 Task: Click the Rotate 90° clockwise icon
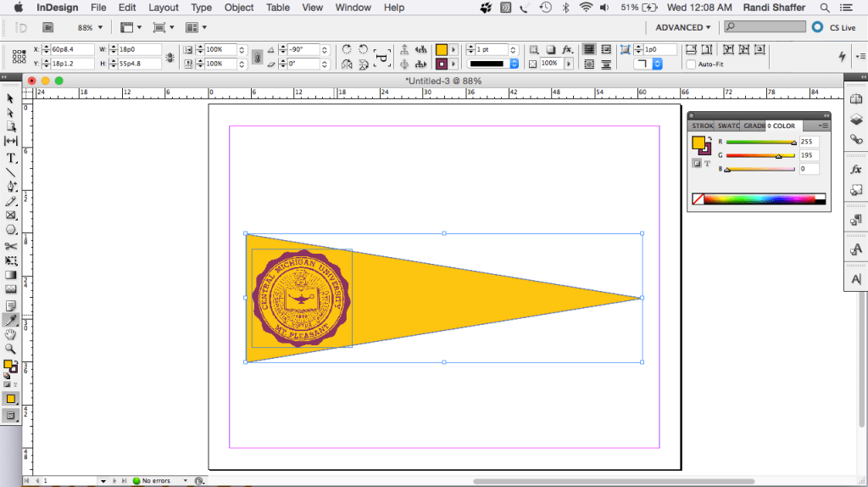coord(347,49)
